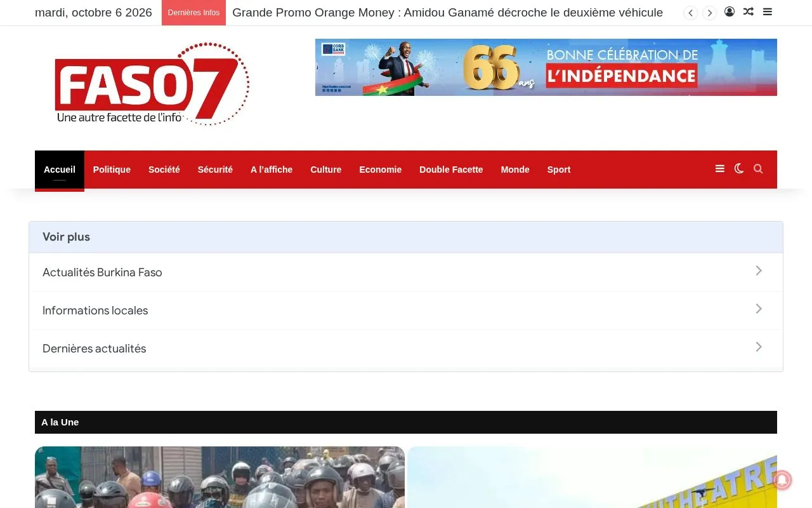Open the Double Facette section
The image size is (812, 508).
[x=451, y=170]
